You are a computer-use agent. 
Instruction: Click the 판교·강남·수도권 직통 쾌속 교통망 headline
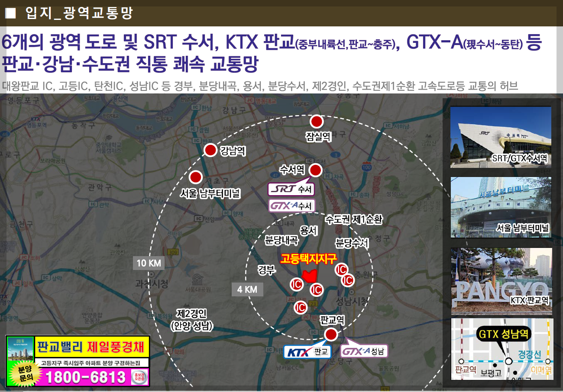point(130,64)
